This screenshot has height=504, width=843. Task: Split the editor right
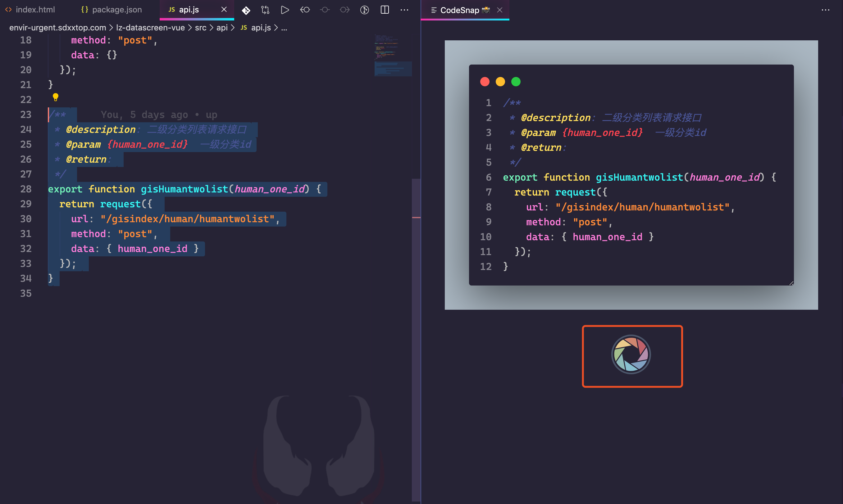point(385,10)
